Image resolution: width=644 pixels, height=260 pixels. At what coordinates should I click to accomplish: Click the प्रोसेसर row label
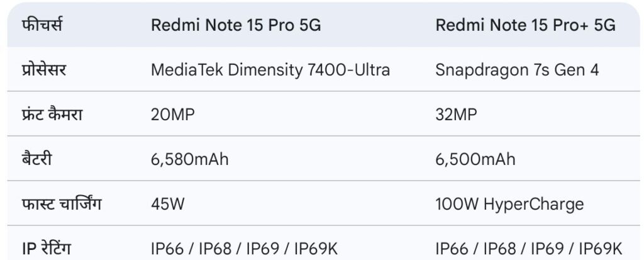[x=44, y=69]
